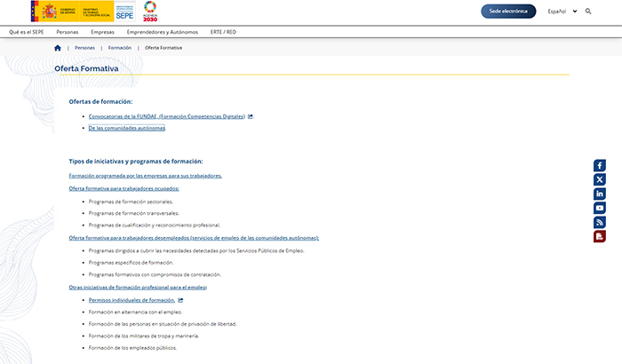Click the red PDF document icon

click(600, 236)
